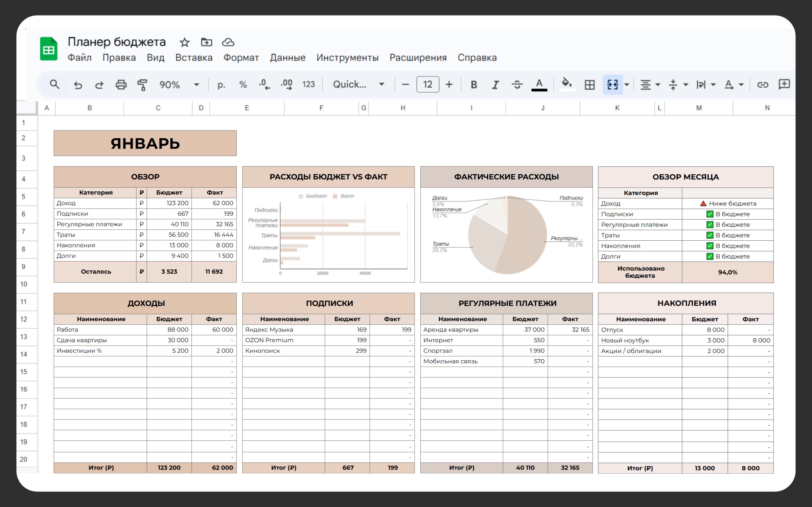
Task: Open the fill color bucket
Action: coord(567,84)
